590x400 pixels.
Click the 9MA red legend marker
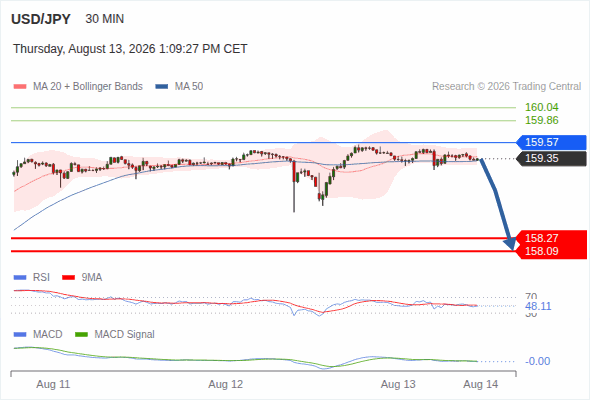[68, 278]
